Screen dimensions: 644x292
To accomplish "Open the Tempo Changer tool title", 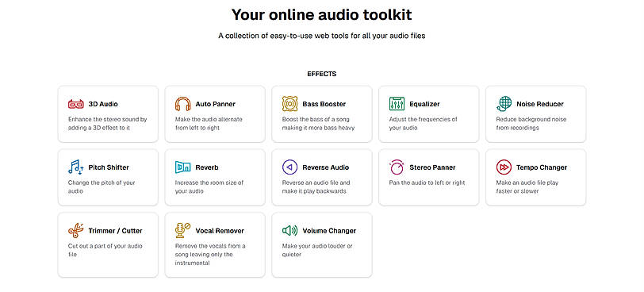I will point(542,167).
